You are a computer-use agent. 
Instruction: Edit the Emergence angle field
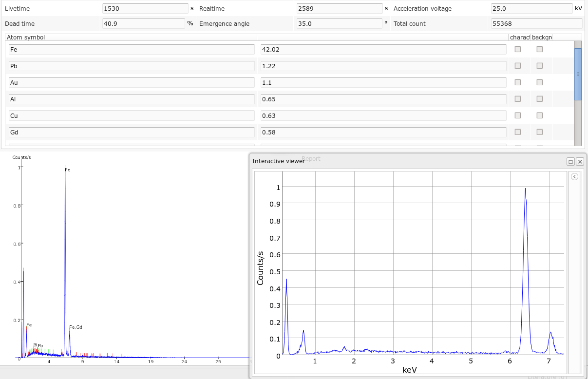[339, 23]
